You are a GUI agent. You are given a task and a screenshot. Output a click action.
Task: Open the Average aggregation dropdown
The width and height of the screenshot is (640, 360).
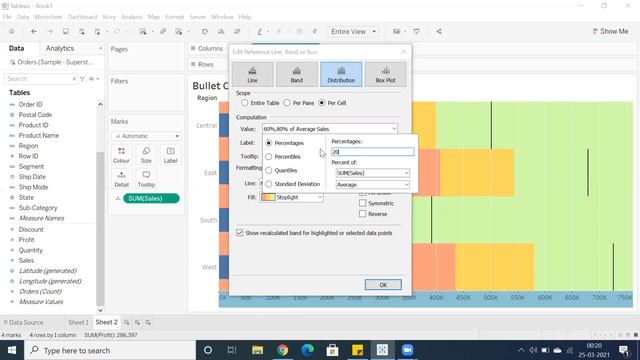[372, 185]
